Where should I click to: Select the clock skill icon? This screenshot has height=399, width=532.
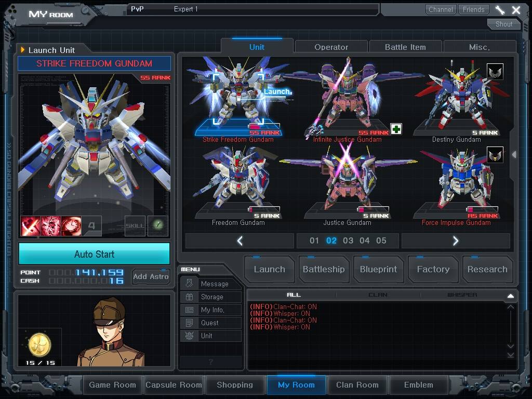coord(71,226)
